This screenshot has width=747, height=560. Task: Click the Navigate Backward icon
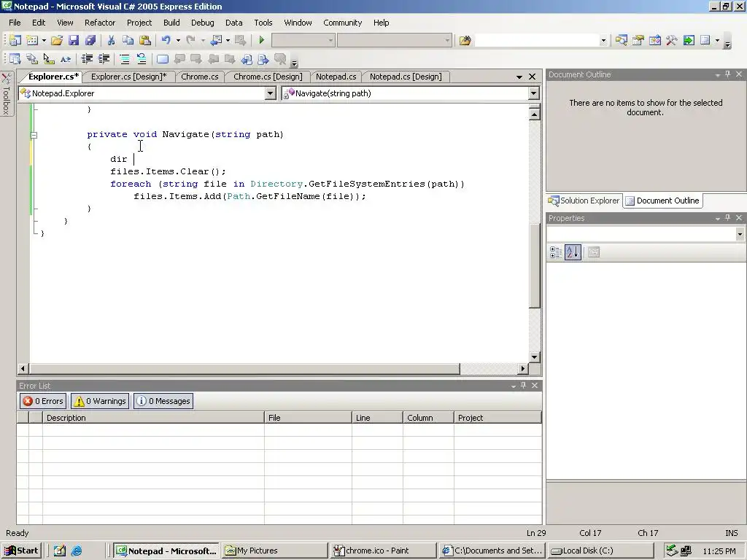[216, 41]
